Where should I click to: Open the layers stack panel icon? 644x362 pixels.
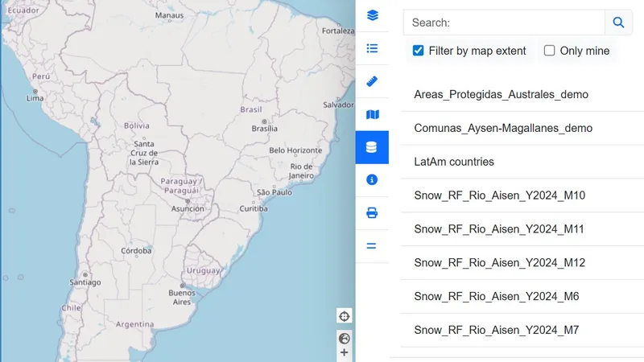pos(372,15)
